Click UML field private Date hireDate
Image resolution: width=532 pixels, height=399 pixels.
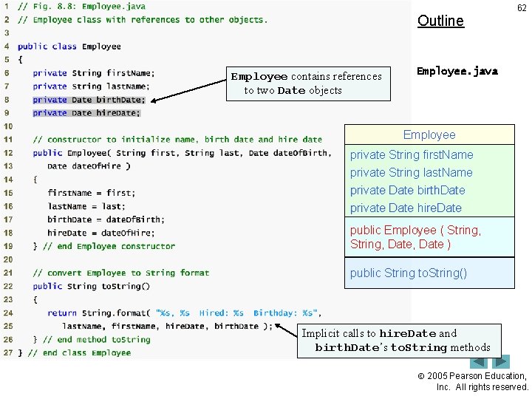(x=406, y=208)
